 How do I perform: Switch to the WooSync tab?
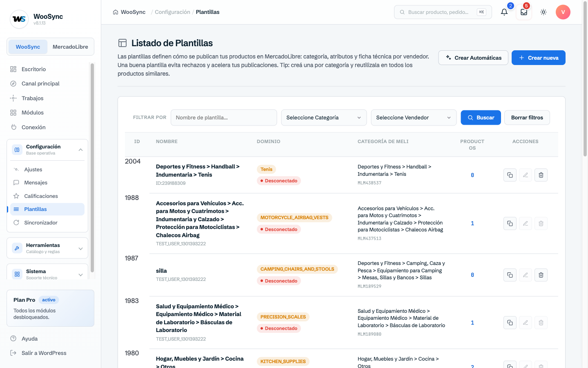point(28,47)
